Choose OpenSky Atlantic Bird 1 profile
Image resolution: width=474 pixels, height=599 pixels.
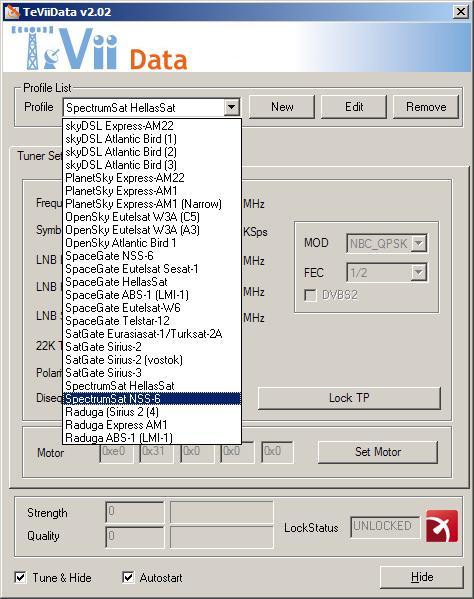tap(152, 243)
